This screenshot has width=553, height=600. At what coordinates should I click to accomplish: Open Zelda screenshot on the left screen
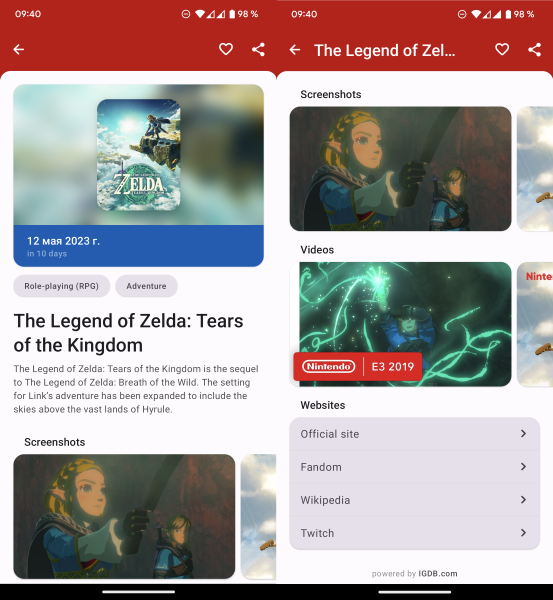(x=124, y=517)
